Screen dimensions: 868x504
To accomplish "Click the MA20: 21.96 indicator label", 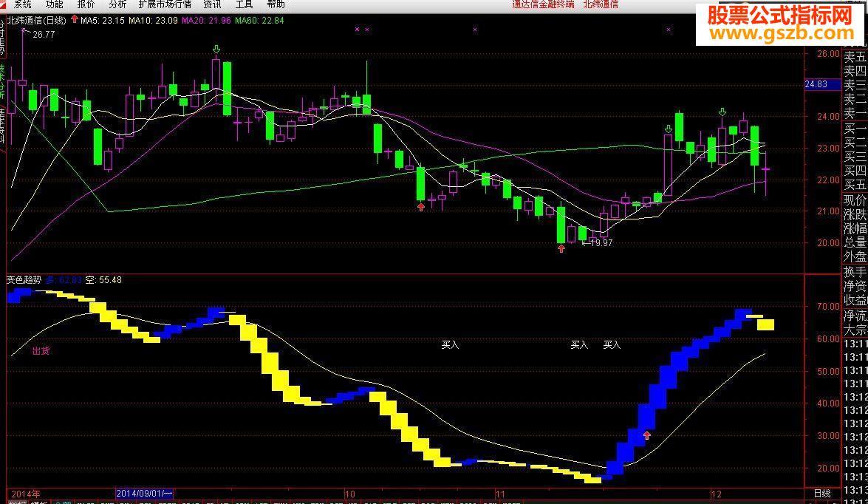I will (x=206, y=20).
